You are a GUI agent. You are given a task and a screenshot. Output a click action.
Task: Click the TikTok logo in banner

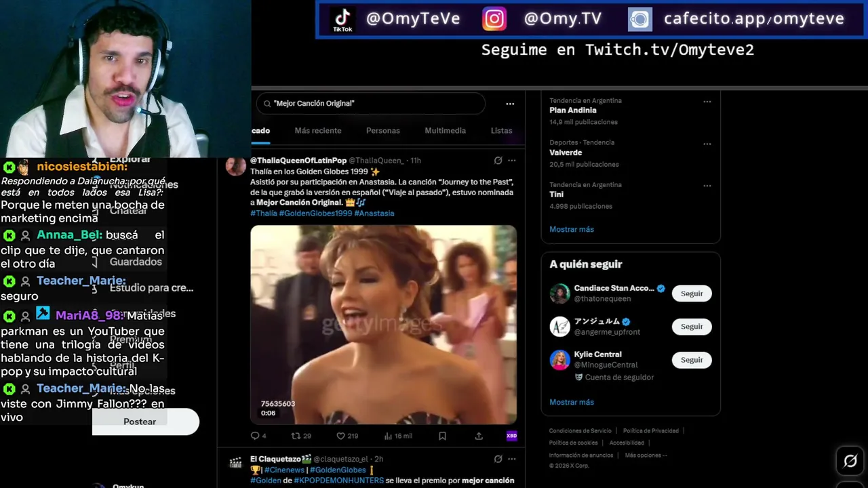tap(342, 20)
